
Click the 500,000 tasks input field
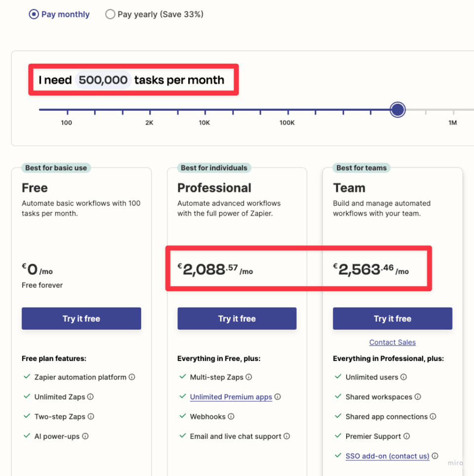(x=103, y=80)
